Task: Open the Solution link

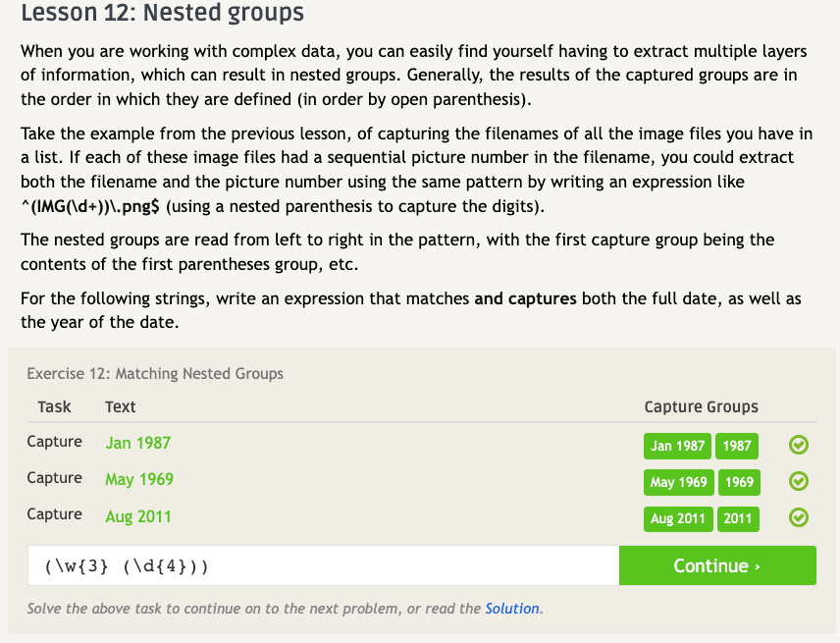Action: tap(512, 609)
